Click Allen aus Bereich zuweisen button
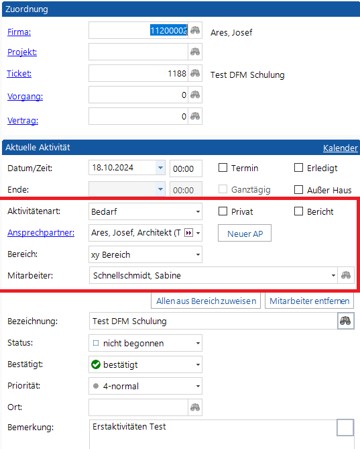 click(x=206, y=301)
